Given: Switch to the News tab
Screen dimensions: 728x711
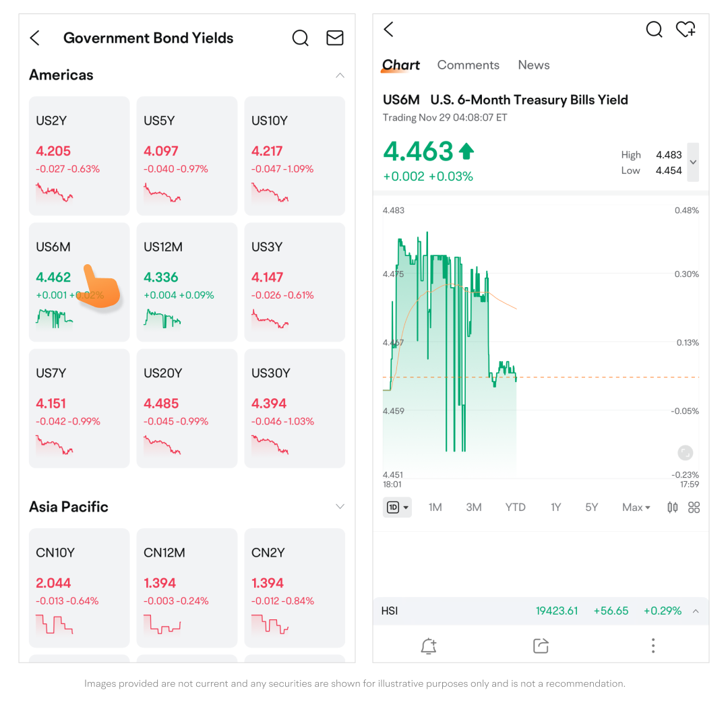Looking at the screenshot, I should click(x=533, y=65).
